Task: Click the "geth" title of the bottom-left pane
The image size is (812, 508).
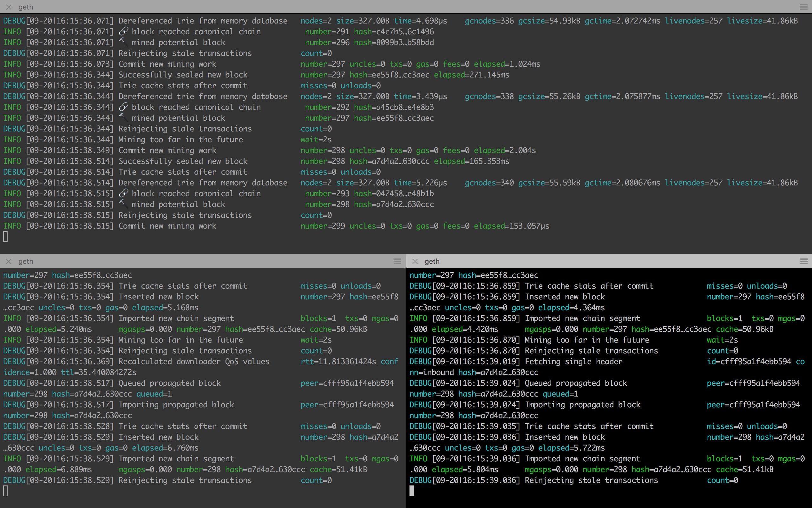Action: (26, 261)
